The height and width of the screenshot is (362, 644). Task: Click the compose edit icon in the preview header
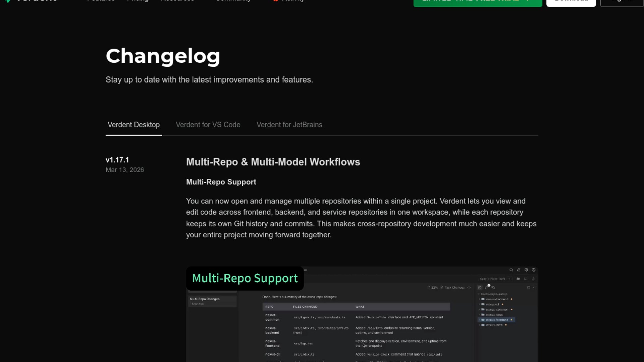(519, 270)
